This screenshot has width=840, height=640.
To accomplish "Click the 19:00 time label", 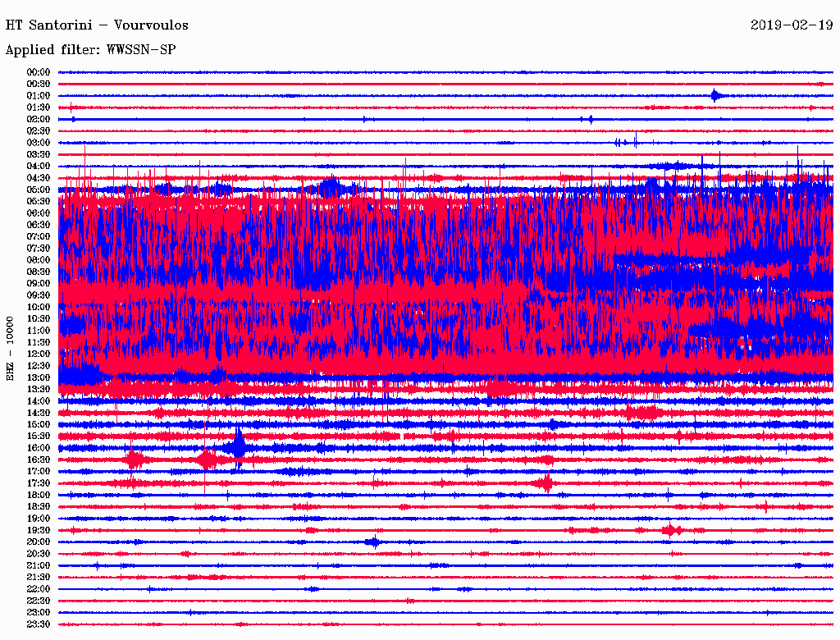I will click(x=39, y=519).
